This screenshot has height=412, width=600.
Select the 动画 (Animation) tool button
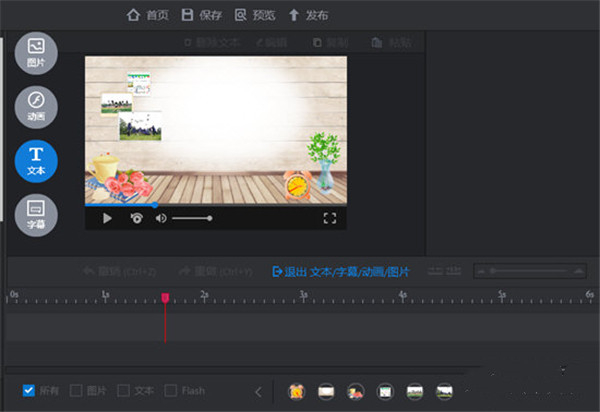[x=36, y=106]
